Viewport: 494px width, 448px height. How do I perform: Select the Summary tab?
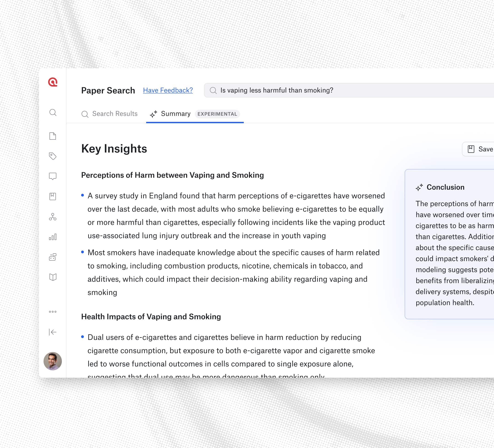click(x=175, y=114)
